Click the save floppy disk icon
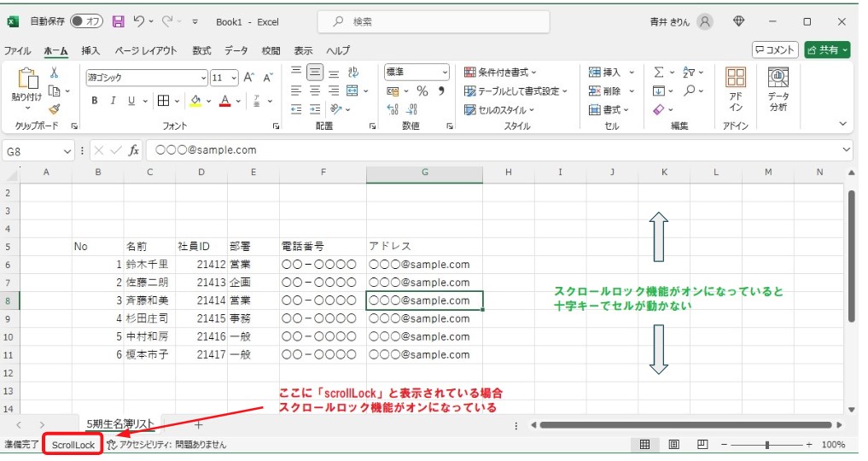This screenshot has height=461, width=868. [118, 21]
